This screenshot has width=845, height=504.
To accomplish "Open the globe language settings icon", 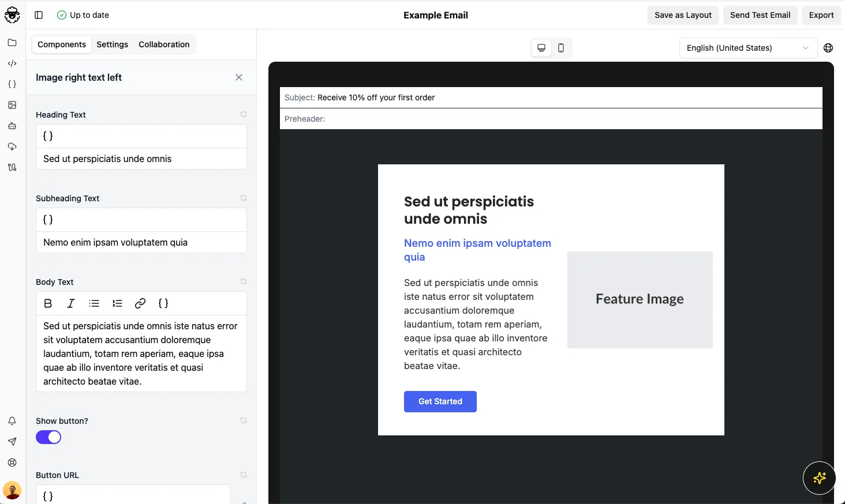I will tap(828, 48).
